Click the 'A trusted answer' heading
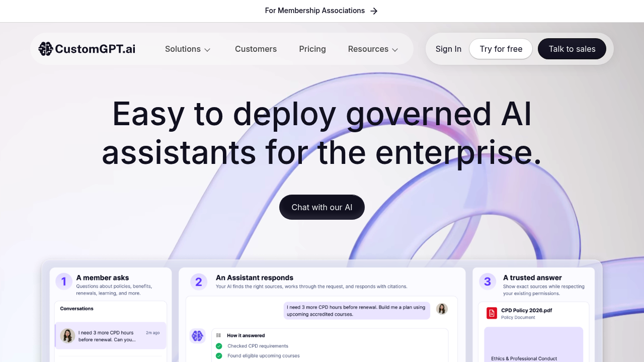The width and height of the screenshot is (644, 362). click(532, 278)
